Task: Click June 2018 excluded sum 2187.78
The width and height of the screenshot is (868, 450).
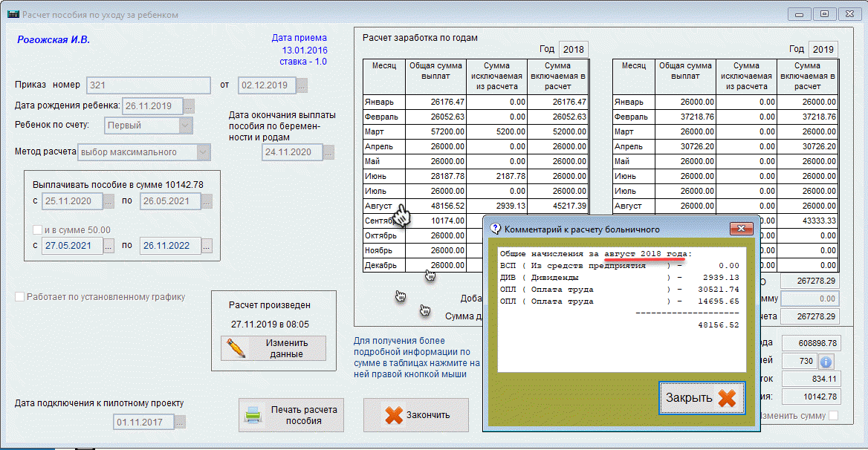Action: point(496,176)
